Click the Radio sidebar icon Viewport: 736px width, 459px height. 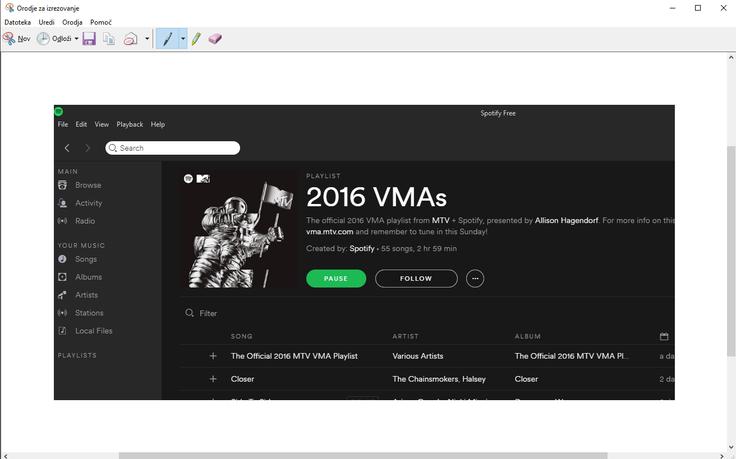[62, 221]
